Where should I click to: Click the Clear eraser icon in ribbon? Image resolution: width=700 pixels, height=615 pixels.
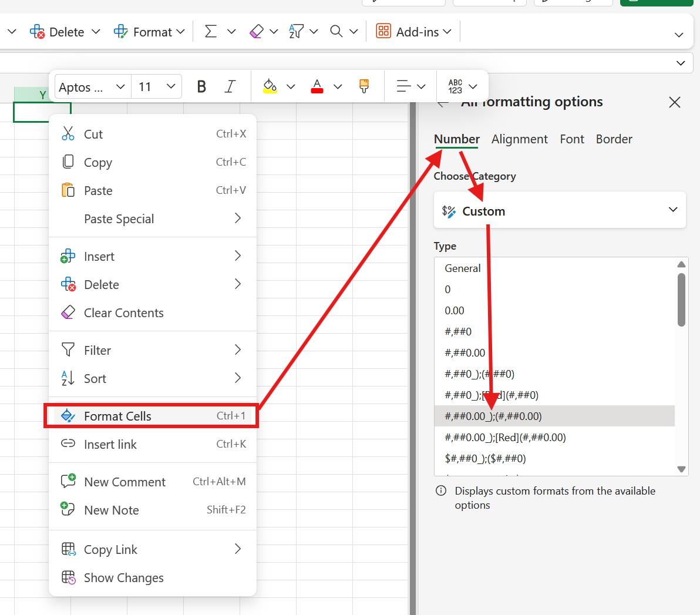pos(257,32)
